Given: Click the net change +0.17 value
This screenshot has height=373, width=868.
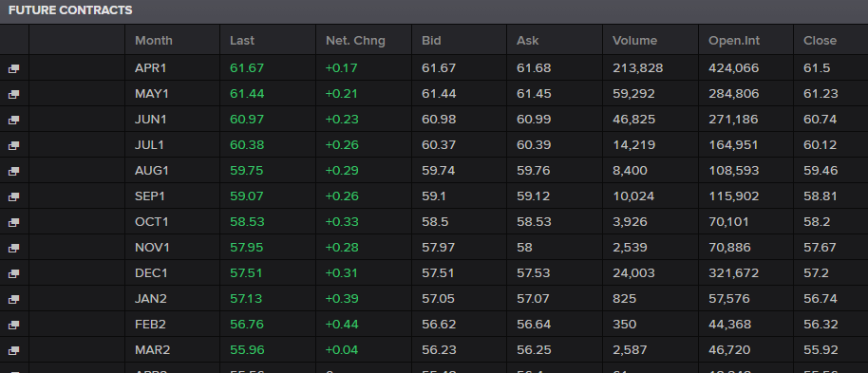Looking at the screenshot, I should coord(342,68).
